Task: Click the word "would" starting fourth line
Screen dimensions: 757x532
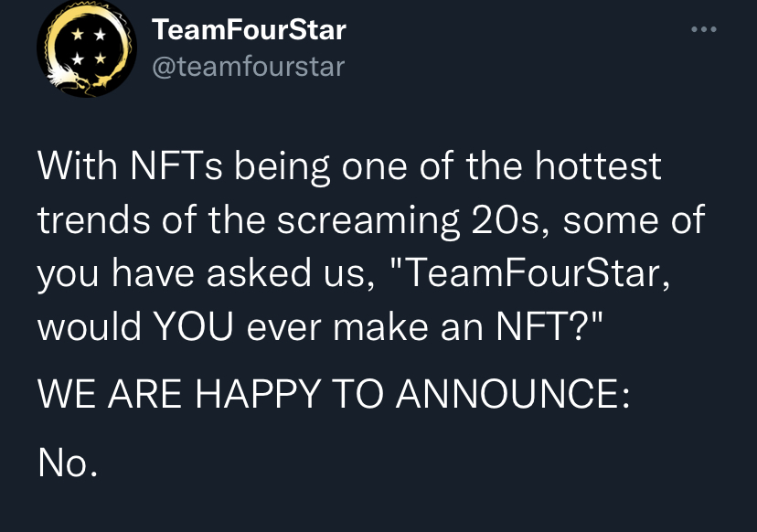Action: click(x=90, y=327)
